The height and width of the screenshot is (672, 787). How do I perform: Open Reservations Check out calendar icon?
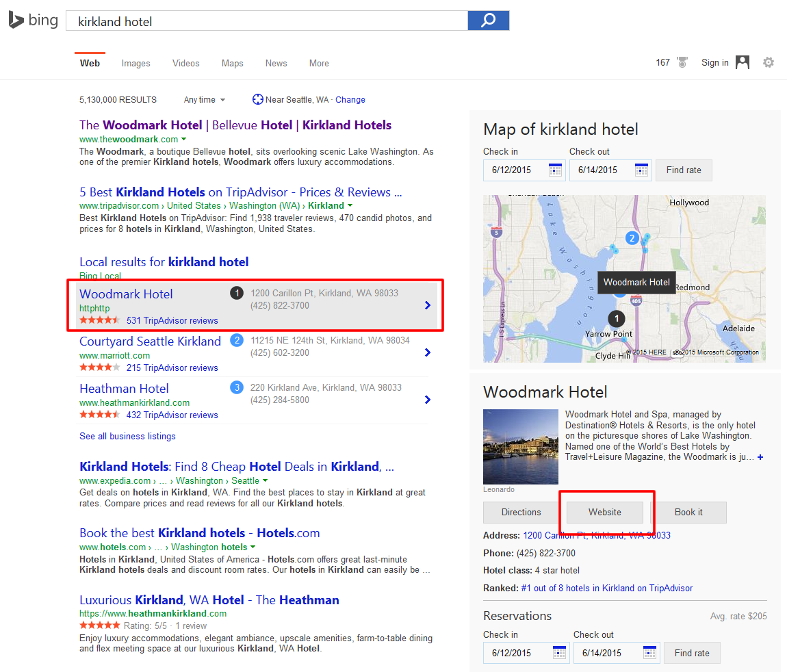650,653
